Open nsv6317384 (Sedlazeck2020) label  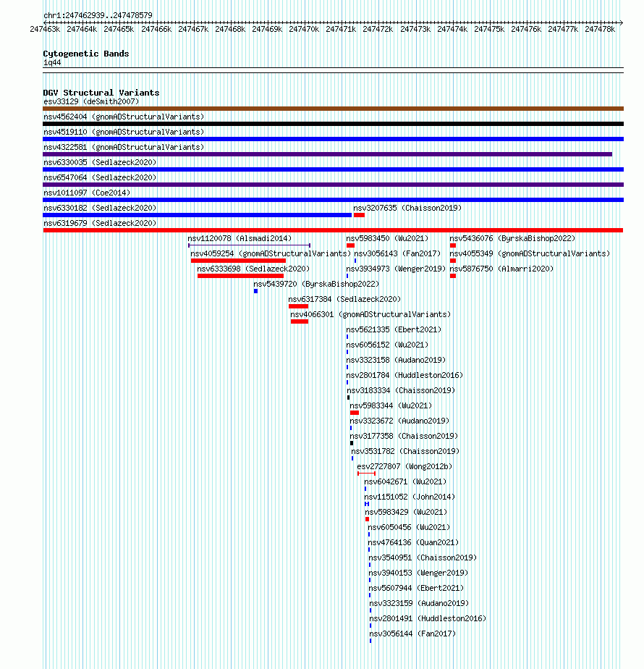(x=344, y=300)
